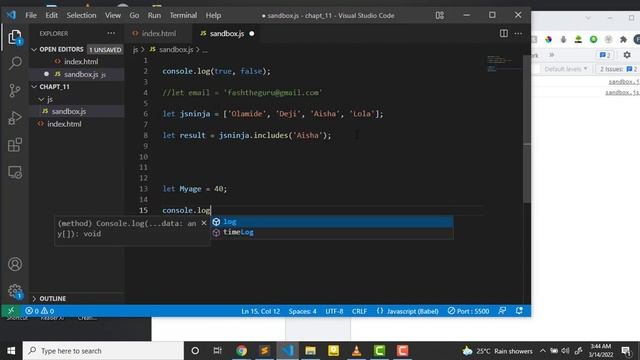The height and width of the screenshot is (360, 640).
Task: Click the taskbar search box
Action: 103,351
